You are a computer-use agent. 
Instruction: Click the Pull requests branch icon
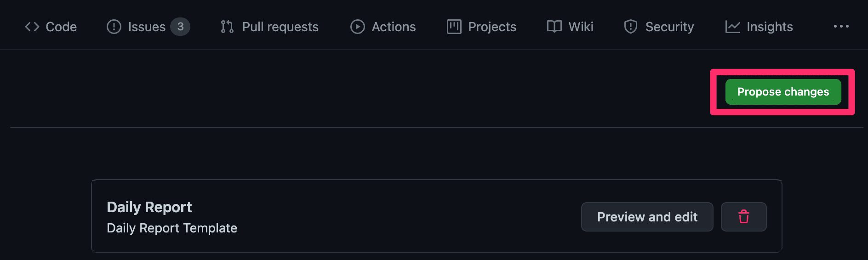click(227, 27)
